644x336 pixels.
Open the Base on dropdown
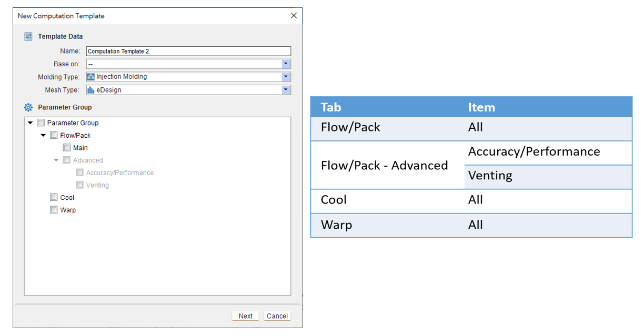coord(286,64)
